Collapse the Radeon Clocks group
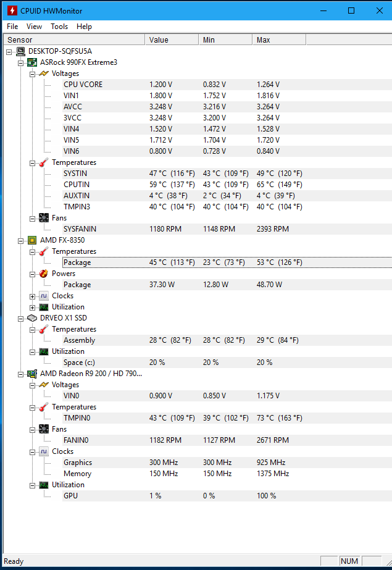Viewport: 392px width, 570px height. coord(32,452)
